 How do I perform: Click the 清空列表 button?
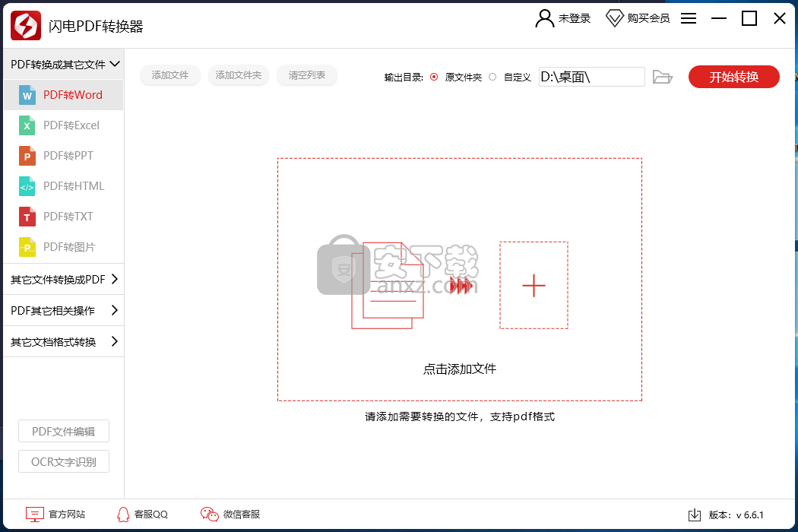tap(307, 74)
